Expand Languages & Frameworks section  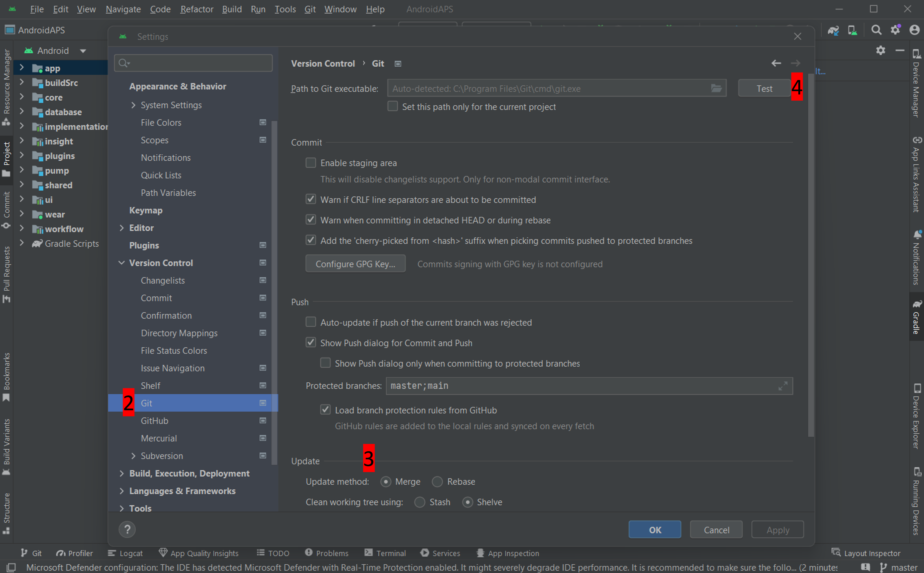(121, 491)
